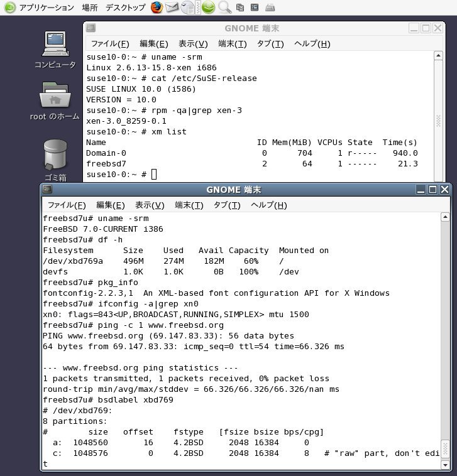Click 'PING www.freebsd.org' output line
This screenshot has height=476, width=457.
point(168,336)
